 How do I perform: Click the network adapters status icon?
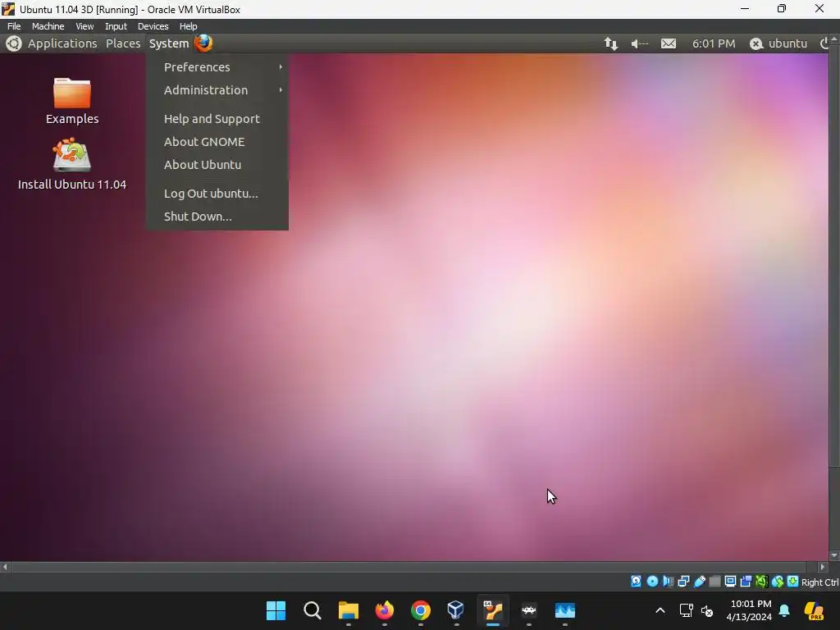click(x=683, y=582)
